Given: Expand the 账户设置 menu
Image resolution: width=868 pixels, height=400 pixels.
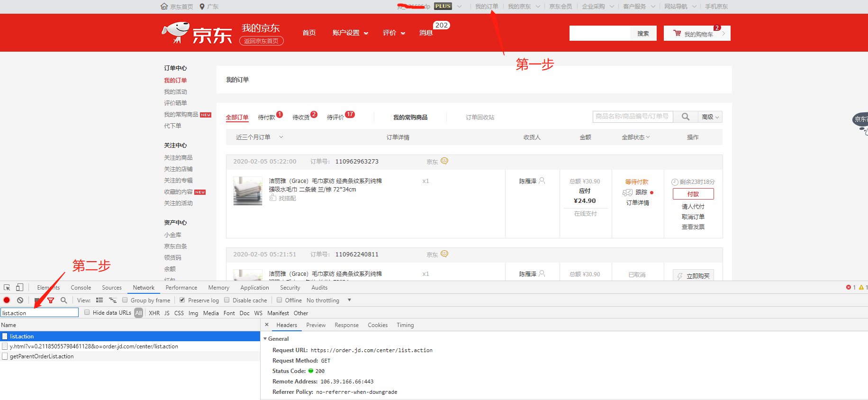Looking at the screenshot, I should [350, 33].
